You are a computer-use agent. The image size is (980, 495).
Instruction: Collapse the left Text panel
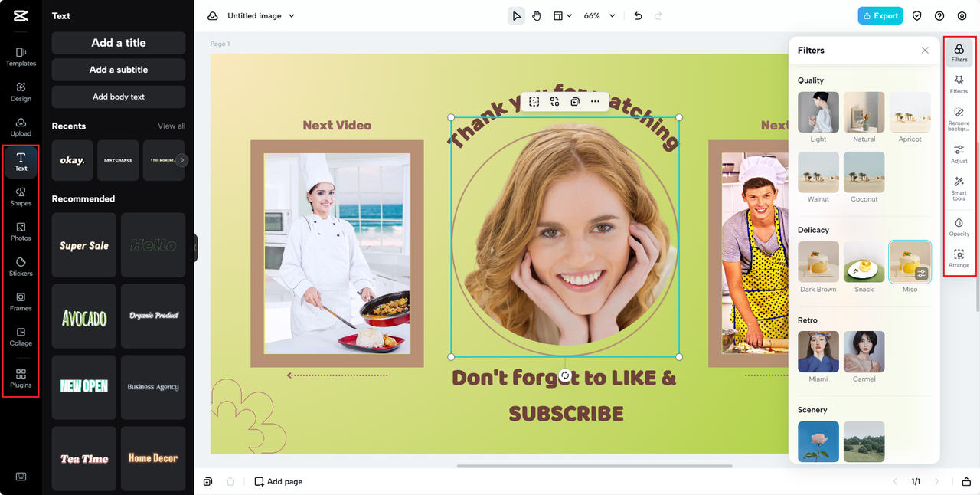196,247
